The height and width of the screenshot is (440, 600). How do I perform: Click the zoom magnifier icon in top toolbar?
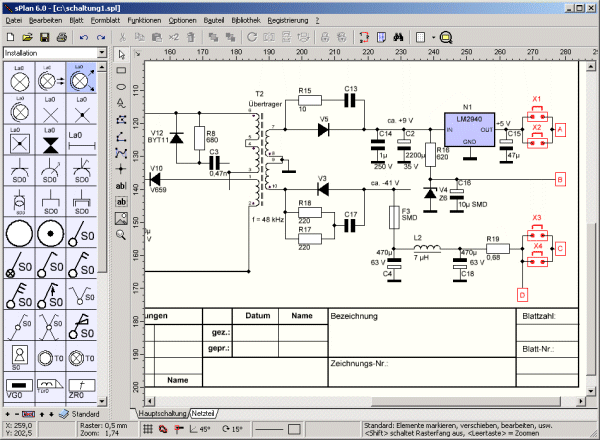click(x=446, y=37)
